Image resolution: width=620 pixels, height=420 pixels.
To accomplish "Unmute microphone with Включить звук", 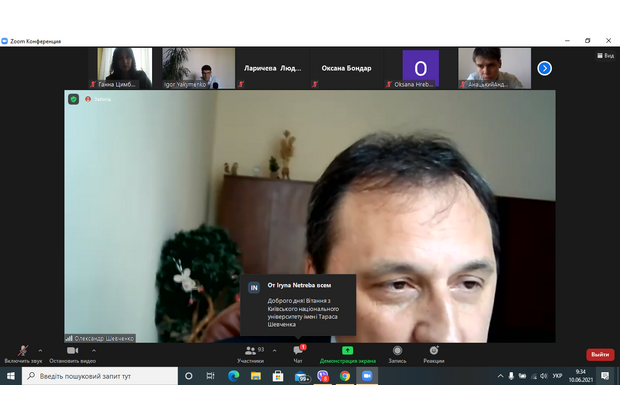I will click(x=23, y=355).
